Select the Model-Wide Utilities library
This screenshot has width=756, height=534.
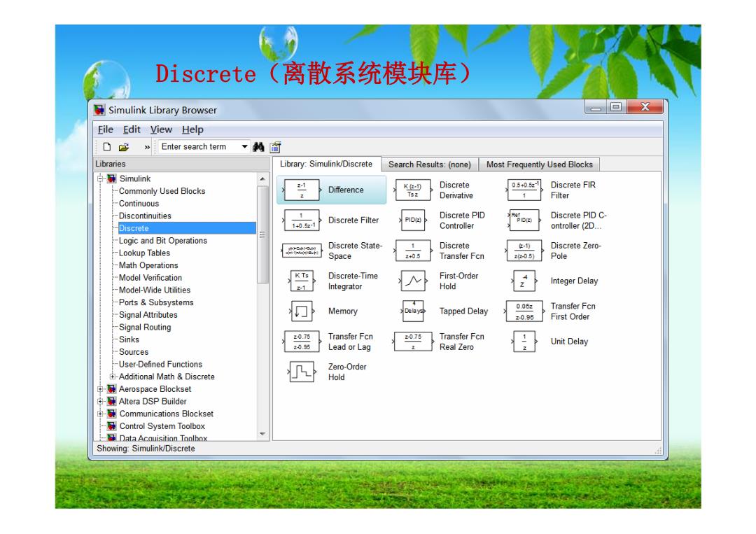tap(155, 290)
